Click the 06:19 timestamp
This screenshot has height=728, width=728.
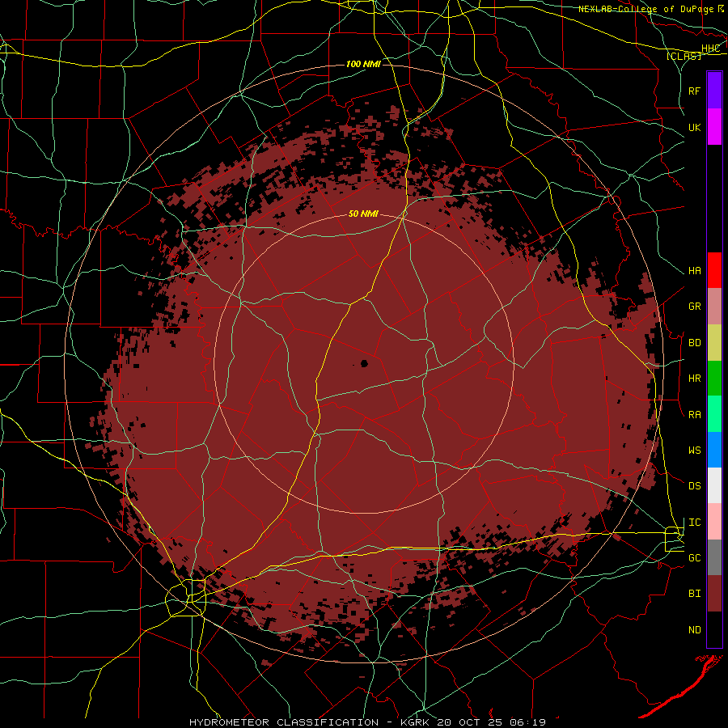pos(529,722)
